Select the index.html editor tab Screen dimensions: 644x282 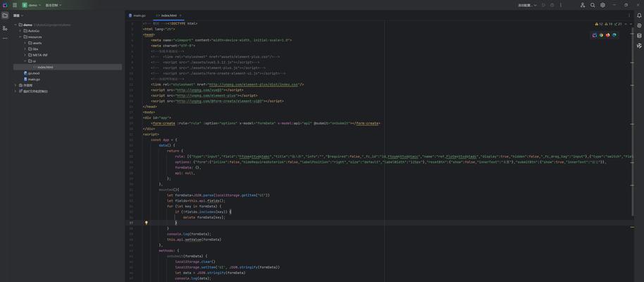coord(167,16)
